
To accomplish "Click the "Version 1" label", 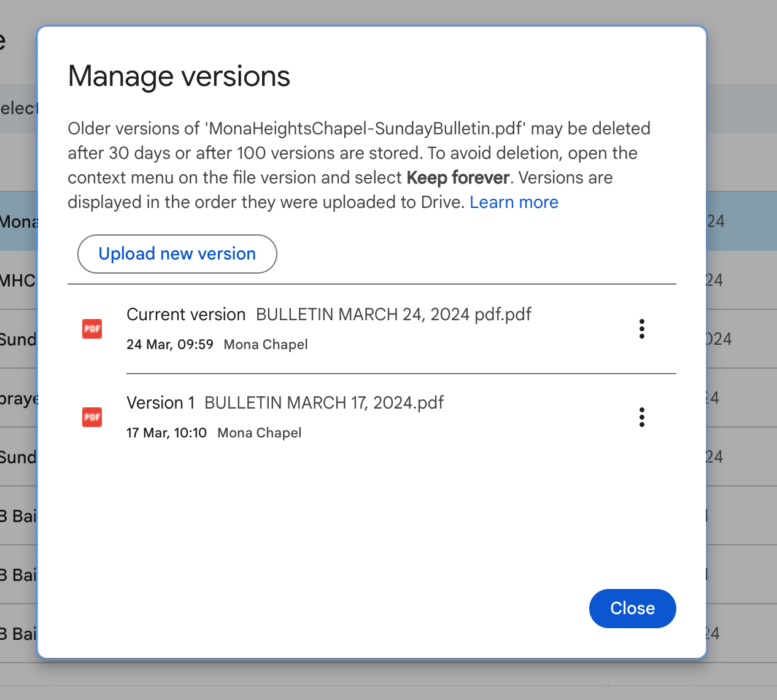I will tap(160, 402).
